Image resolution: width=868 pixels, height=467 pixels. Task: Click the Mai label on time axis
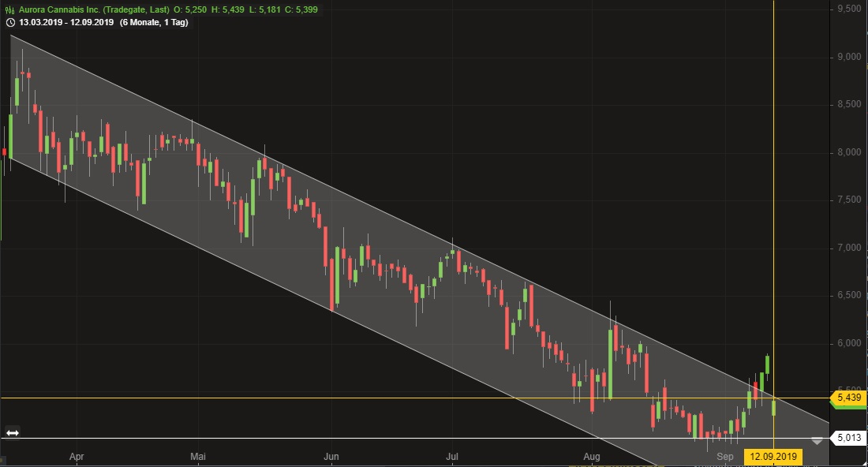(x=197, y=457)
